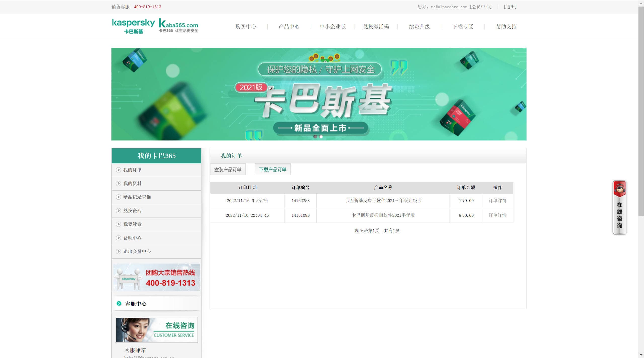Click arrow icon beside 赠品记录查询
The height and width of the screenshot is (358, 644).
pyautogui.click(x=118, y=197)
